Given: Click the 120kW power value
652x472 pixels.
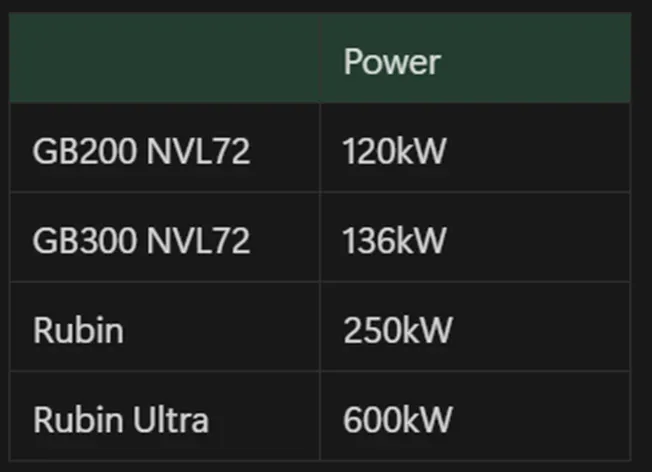Looking at the screenshot, I should point(393,152).
